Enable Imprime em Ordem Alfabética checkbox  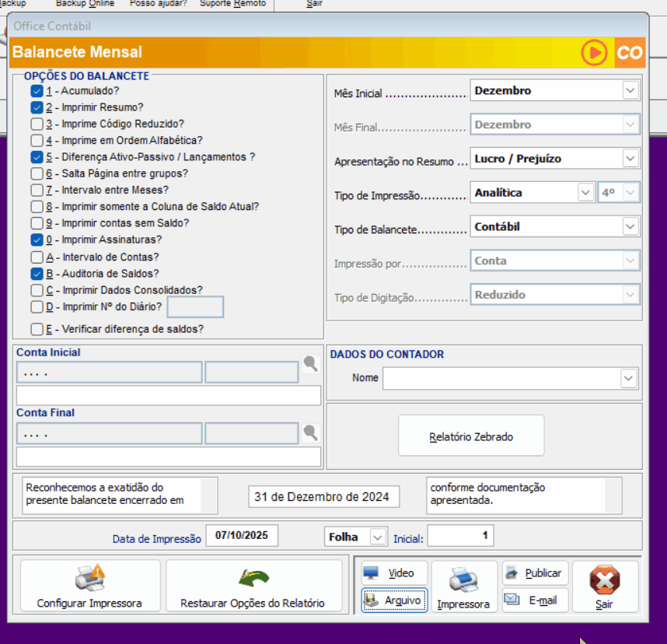[37, 141]
